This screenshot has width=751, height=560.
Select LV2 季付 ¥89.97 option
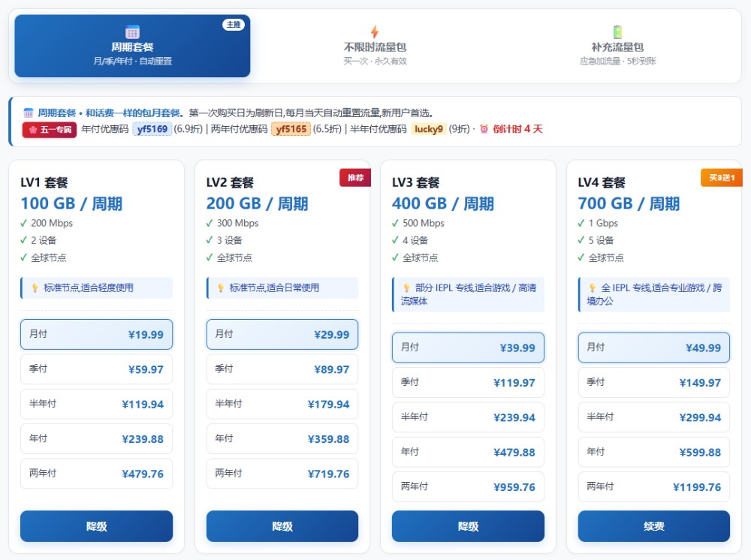pos(282,369)
